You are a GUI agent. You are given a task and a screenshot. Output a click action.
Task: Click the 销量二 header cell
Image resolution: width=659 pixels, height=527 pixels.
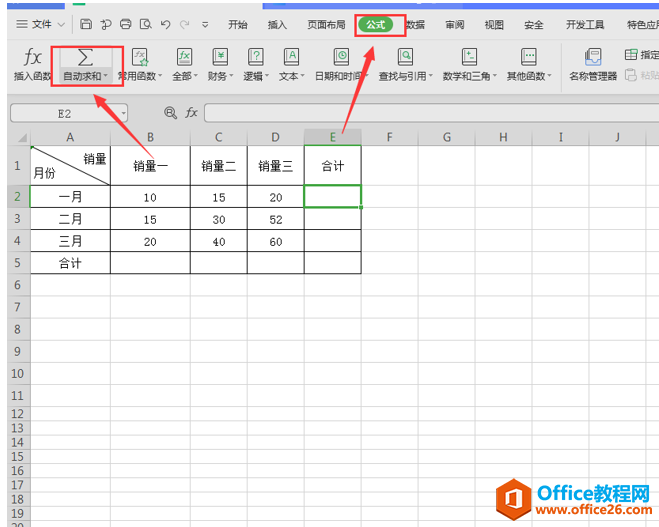click(219, 166)
